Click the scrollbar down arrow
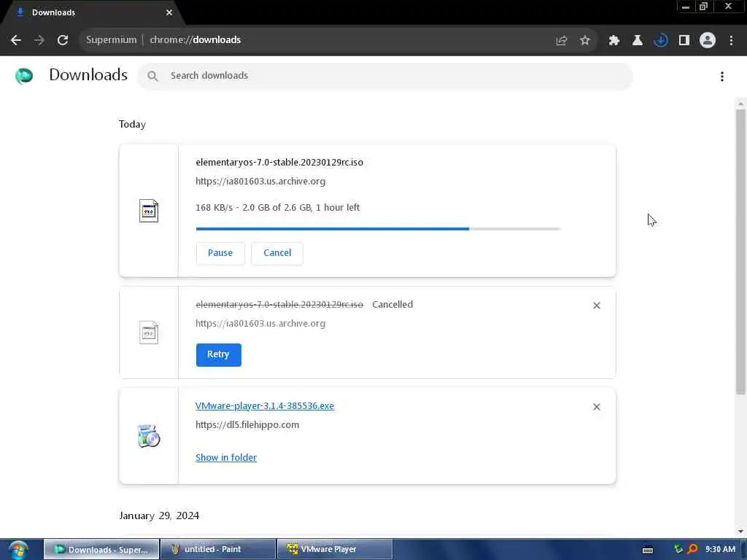The height and width of the screenshot is (560, 747). click(740, 532)
